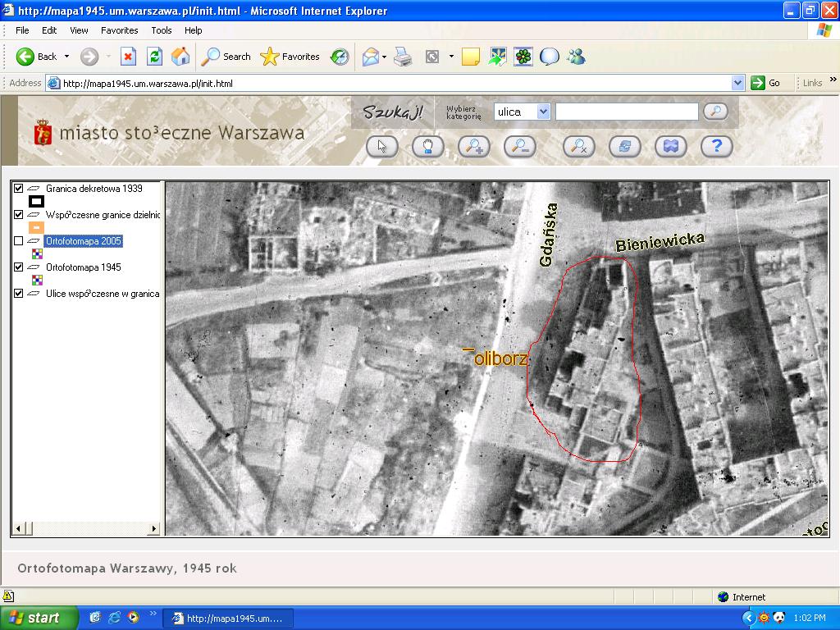
Task: Activate the hand pan tool
Action: (427, 146)
